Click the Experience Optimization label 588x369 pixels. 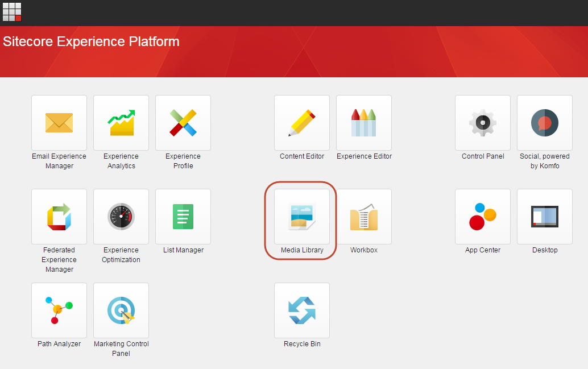pyautogui.click(x=121, y=255)
